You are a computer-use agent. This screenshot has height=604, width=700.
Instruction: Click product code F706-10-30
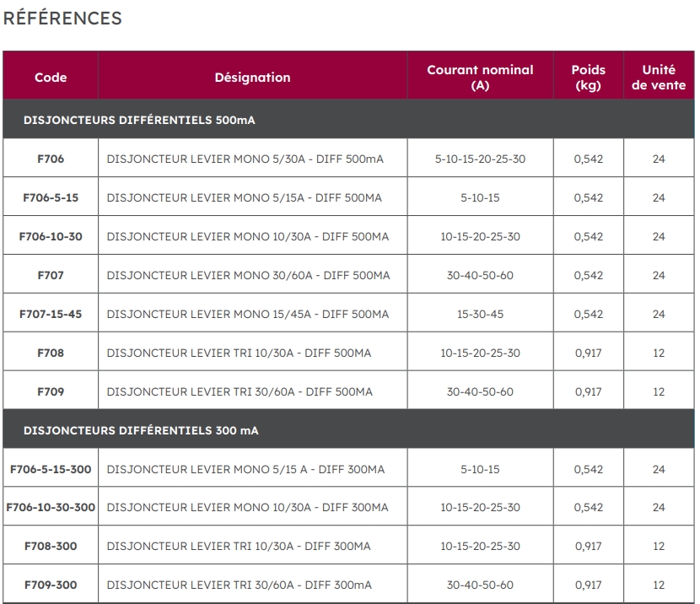51,236
